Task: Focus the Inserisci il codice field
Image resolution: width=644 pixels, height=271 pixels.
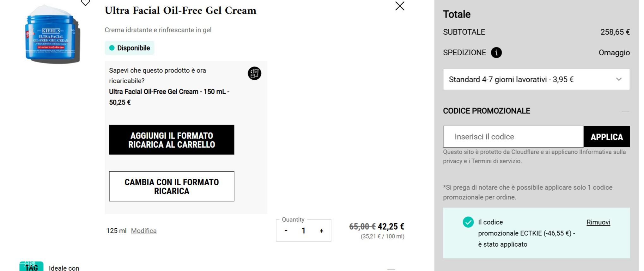Action: 513,137
